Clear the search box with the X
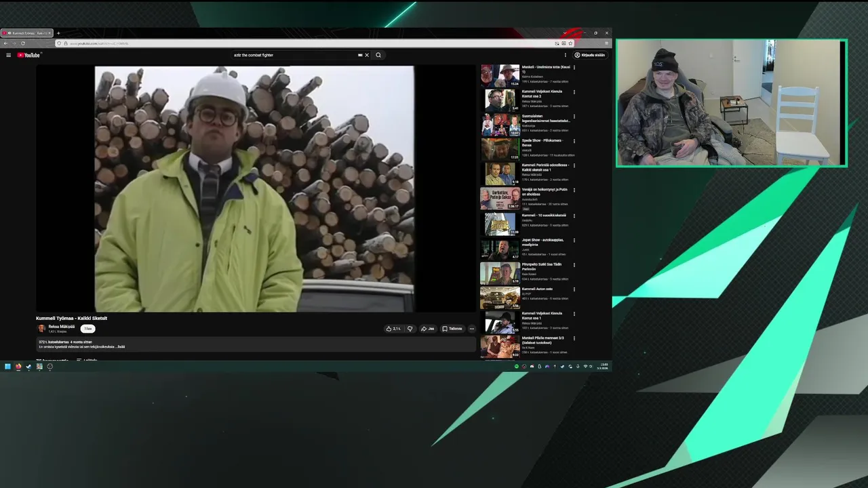Viewport: 868px width, 488px height. click(x=367, y=55)
